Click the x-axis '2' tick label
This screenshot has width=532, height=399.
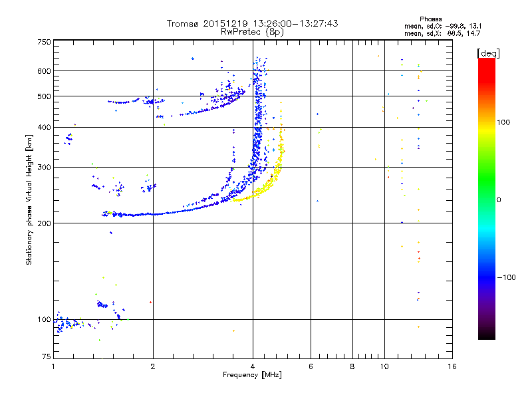pyautogui.click(x=153, y=366)
